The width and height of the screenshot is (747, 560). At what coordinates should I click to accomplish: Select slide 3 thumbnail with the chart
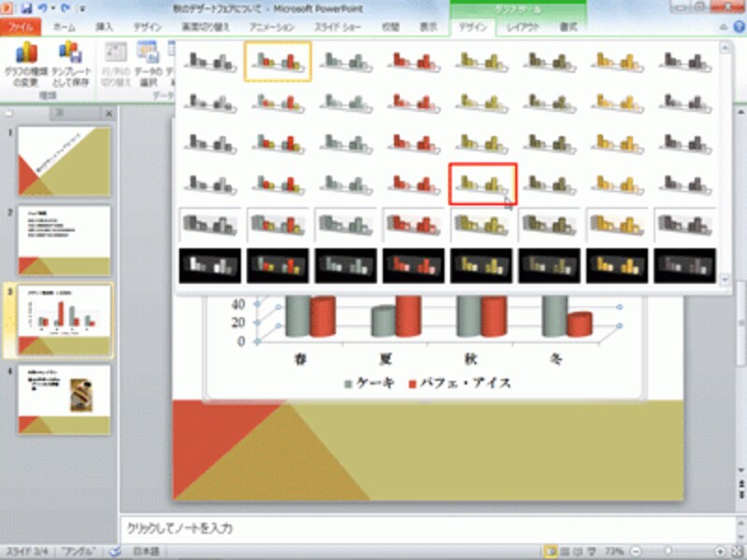(63, 320)
